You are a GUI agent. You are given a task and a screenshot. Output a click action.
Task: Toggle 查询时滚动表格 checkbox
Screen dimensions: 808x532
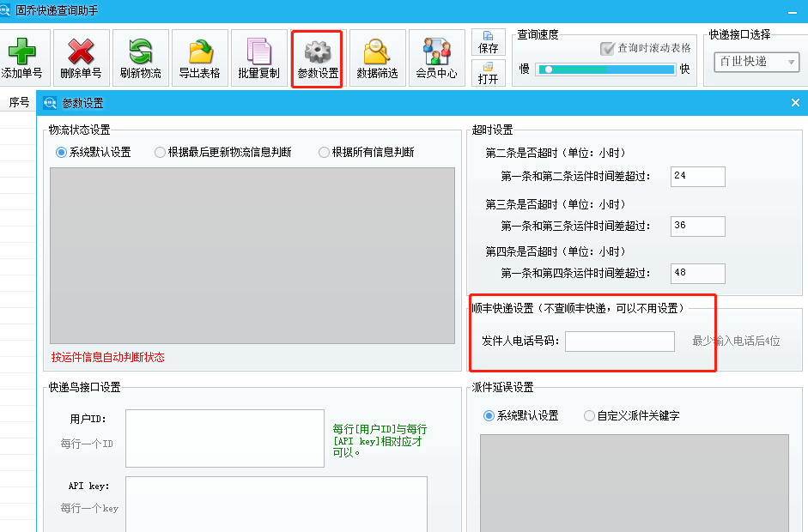608,49
